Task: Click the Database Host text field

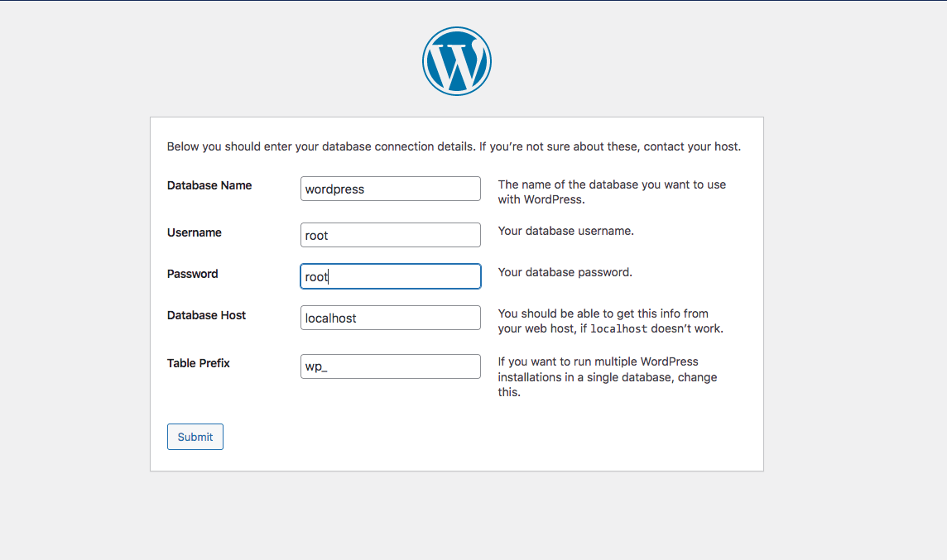Action: tap(390, 318)
